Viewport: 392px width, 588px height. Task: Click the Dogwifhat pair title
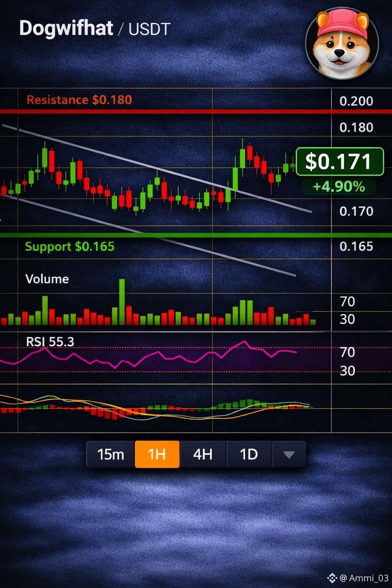coord(66,28)
